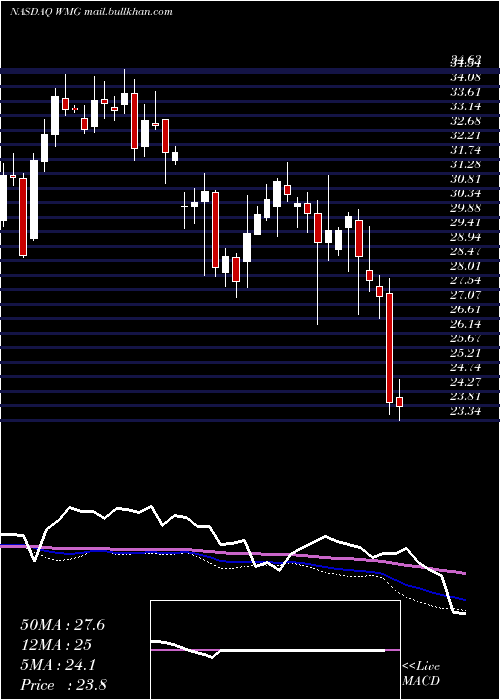Click the 12MA : 25 readout
This screenshot has width=500, height=700.
[56, 645]
